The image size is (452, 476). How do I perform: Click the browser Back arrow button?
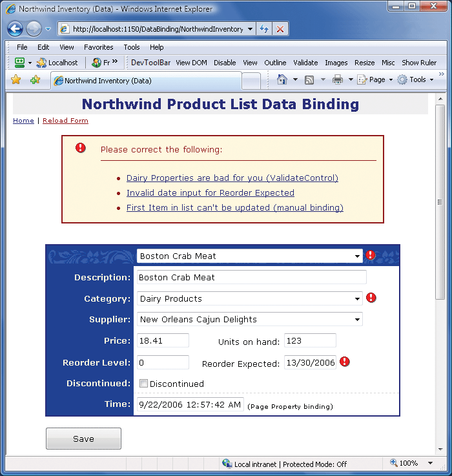tap(15, 29)
